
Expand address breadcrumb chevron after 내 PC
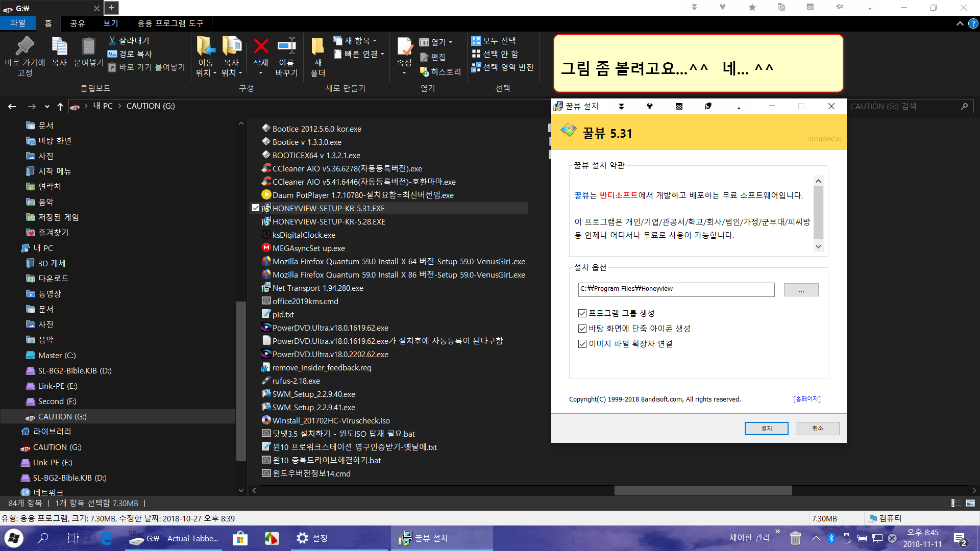120,106
